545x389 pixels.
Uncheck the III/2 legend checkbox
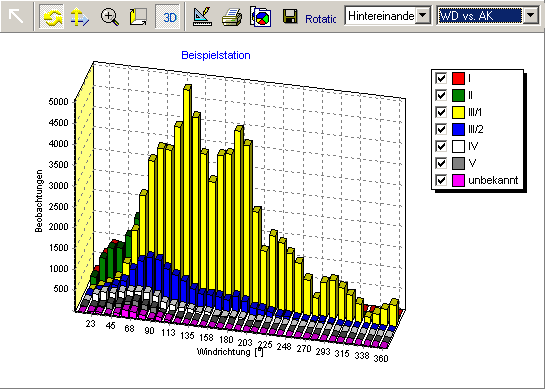441,129
